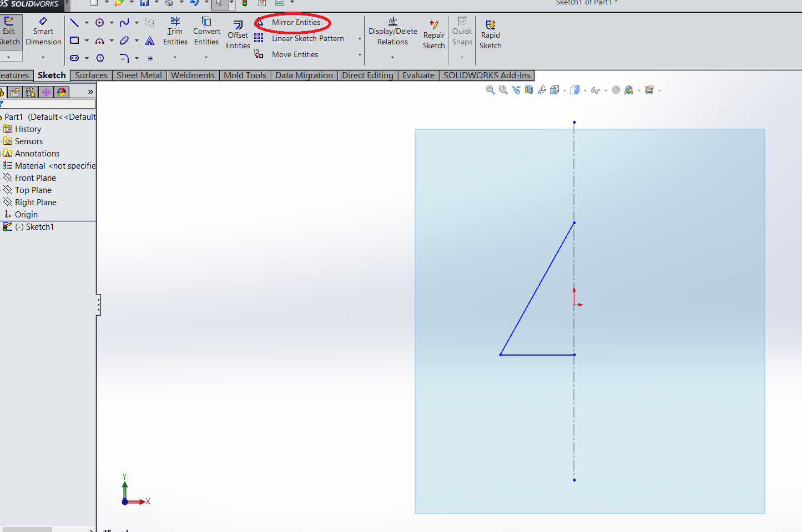Activate the Smart Dimension tool
Image resolution: width=802 pixels, height=532 pixels.
pyautogui.click(x=43, y=32)
